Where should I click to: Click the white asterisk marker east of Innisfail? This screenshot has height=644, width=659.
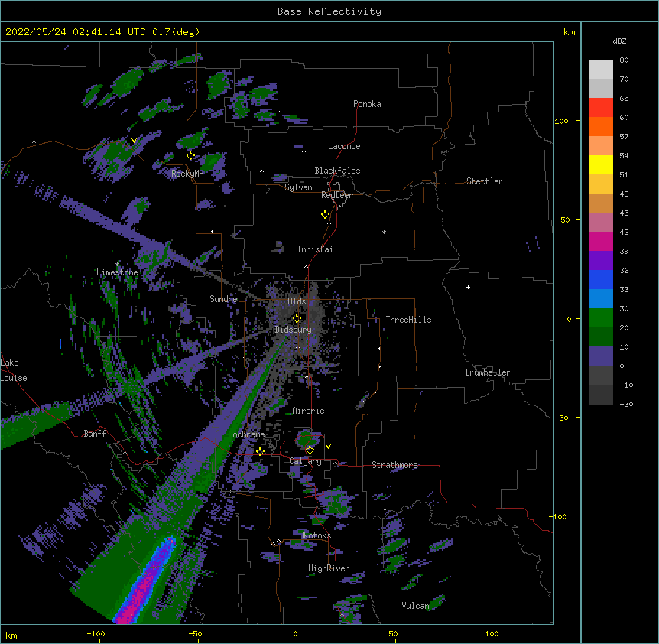[384, 232]
